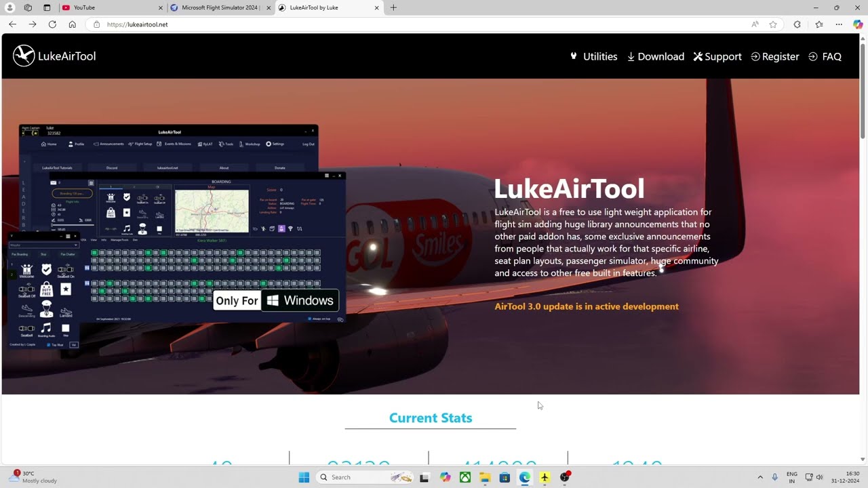Open the Download page
The image size is (868, 488).
pyautogui.click(x=656, y=56)
